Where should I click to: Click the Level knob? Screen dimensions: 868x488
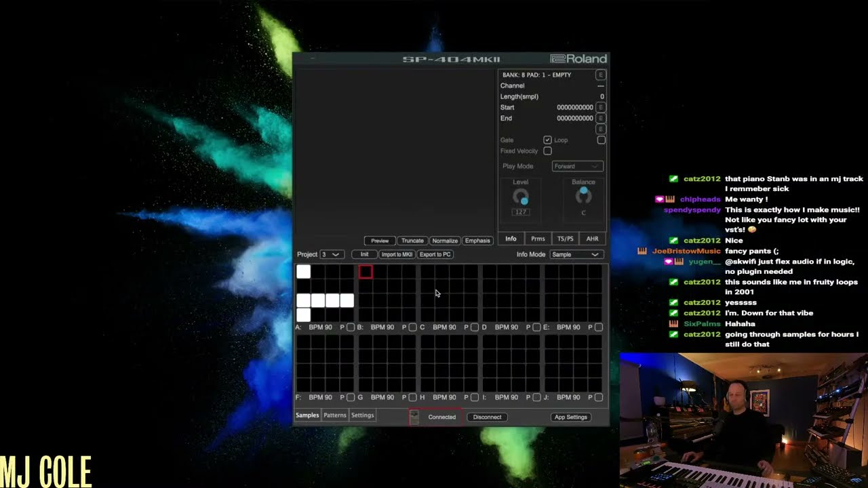[521, 197]
